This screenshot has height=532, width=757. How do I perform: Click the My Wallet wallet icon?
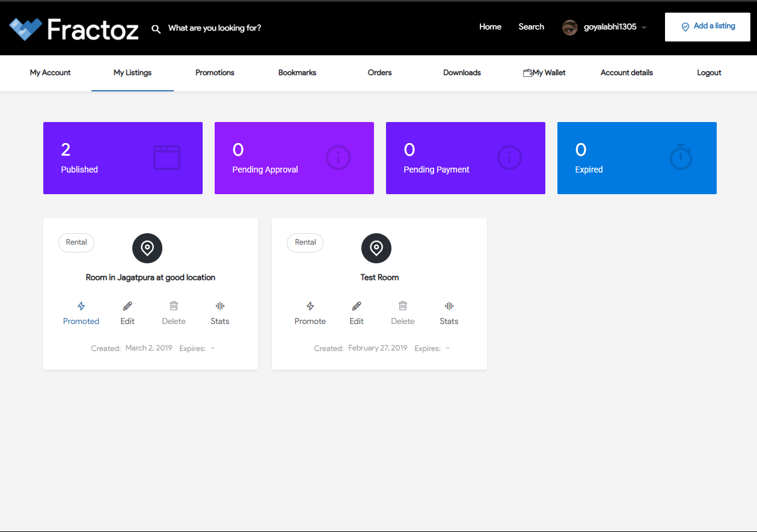click(x=527, y=72)
